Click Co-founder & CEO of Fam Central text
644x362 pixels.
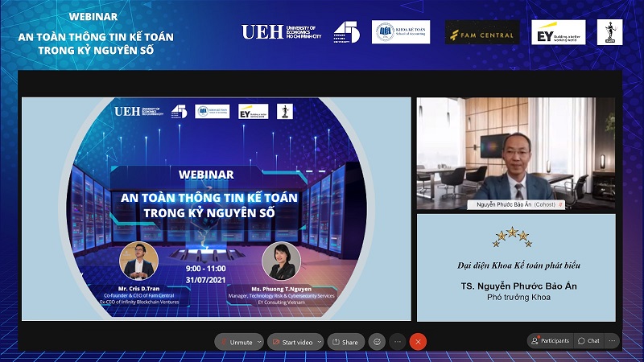point(138,295)
